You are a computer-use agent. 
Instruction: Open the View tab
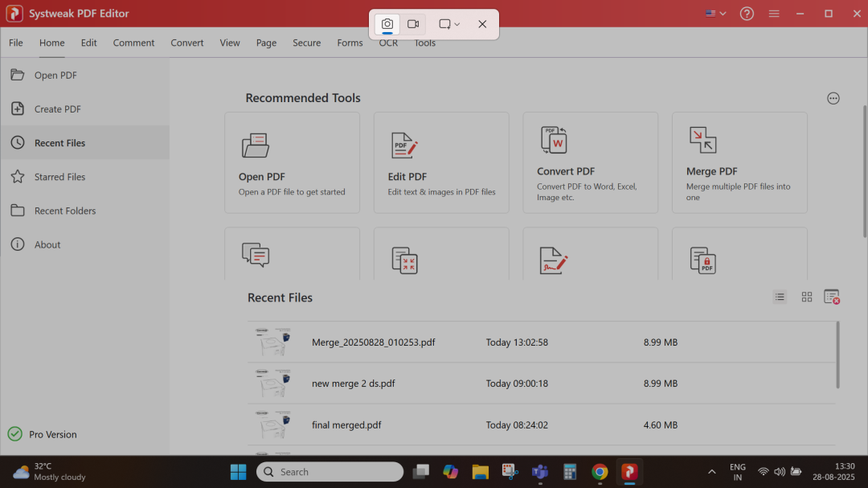(x=229, y=43)
